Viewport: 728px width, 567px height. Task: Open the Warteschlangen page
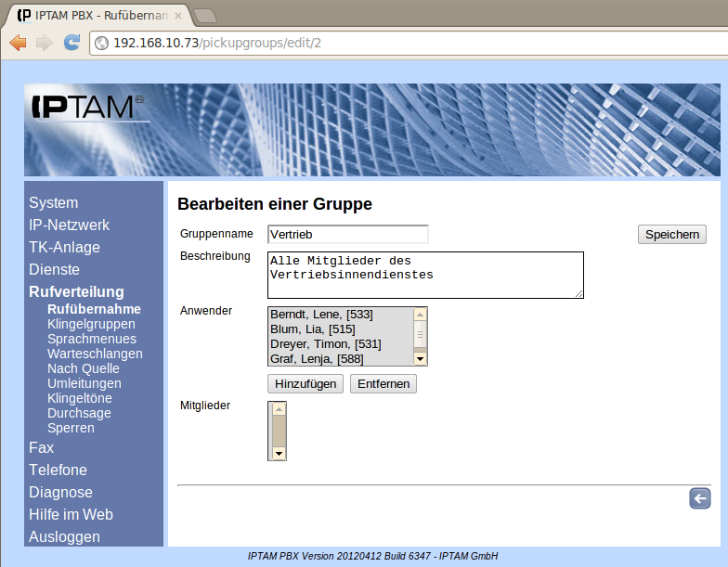pos(95,354)
